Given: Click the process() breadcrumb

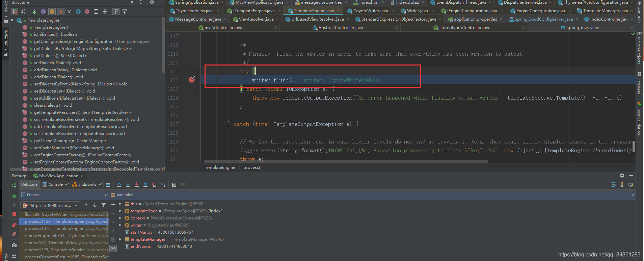Looking at the screenshot, I should pyautogui.click(x=252, y=167).
